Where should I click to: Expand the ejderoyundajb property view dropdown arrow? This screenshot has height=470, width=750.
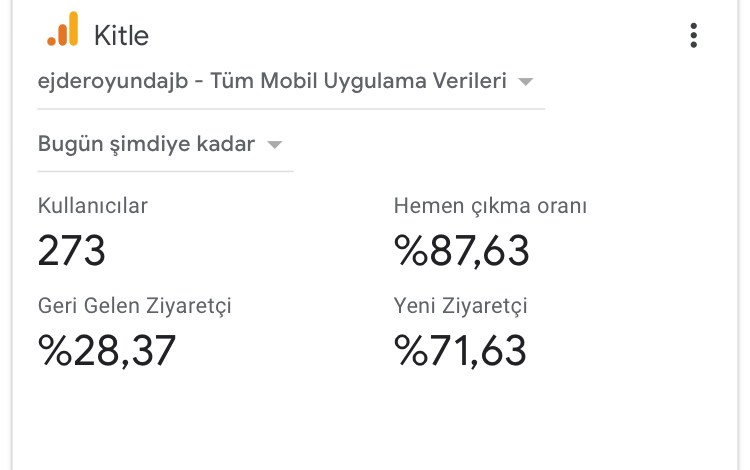[525, 82]
